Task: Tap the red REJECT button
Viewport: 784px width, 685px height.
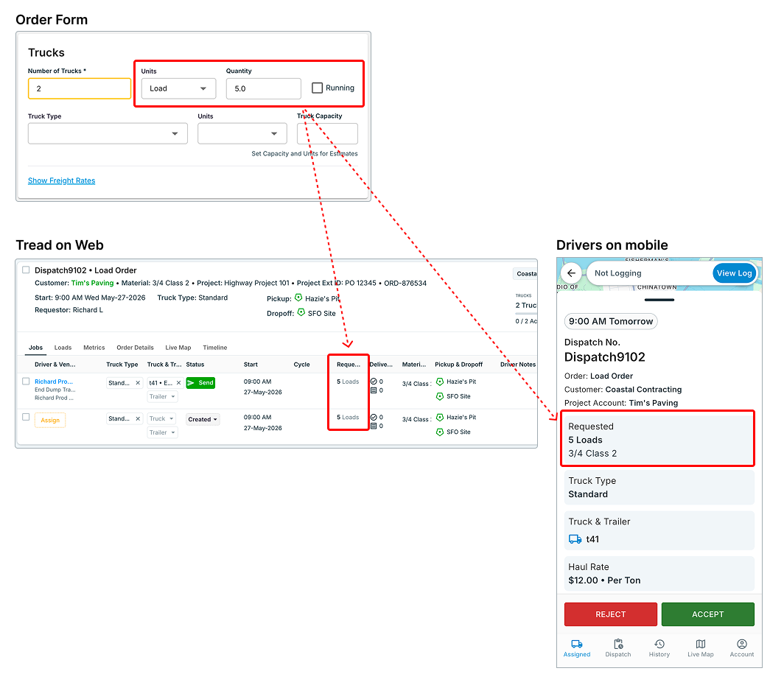Action: (x=611, y=614)
